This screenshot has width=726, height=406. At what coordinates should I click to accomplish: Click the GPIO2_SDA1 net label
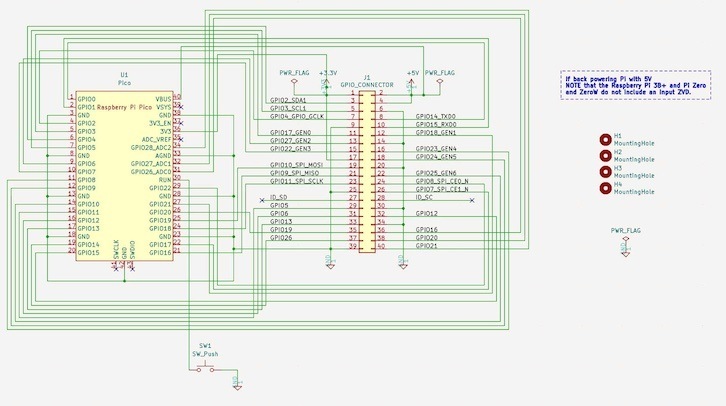tap(288, 100)
